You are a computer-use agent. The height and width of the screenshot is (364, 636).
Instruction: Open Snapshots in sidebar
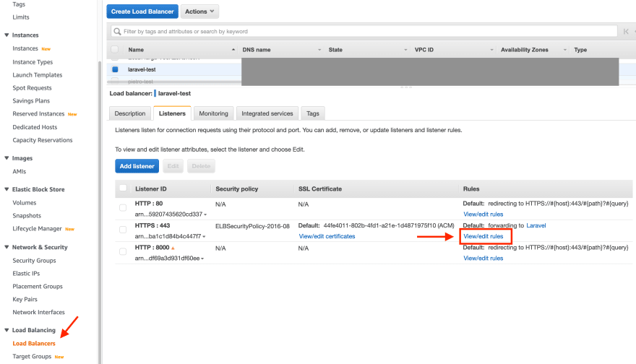(x=27, y=216)
